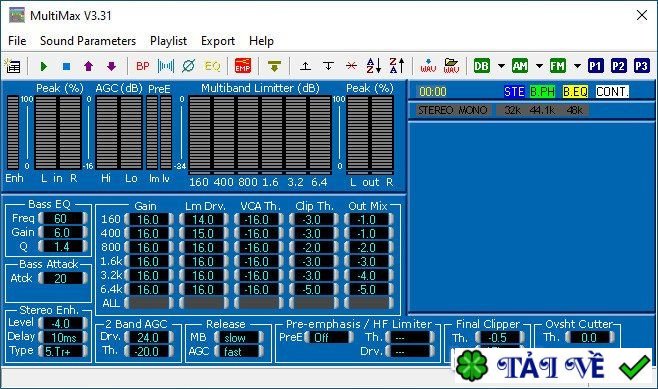Click the playlist list icon in toolbar
This screenshot has height=389, width=658.
pos(13,66)
